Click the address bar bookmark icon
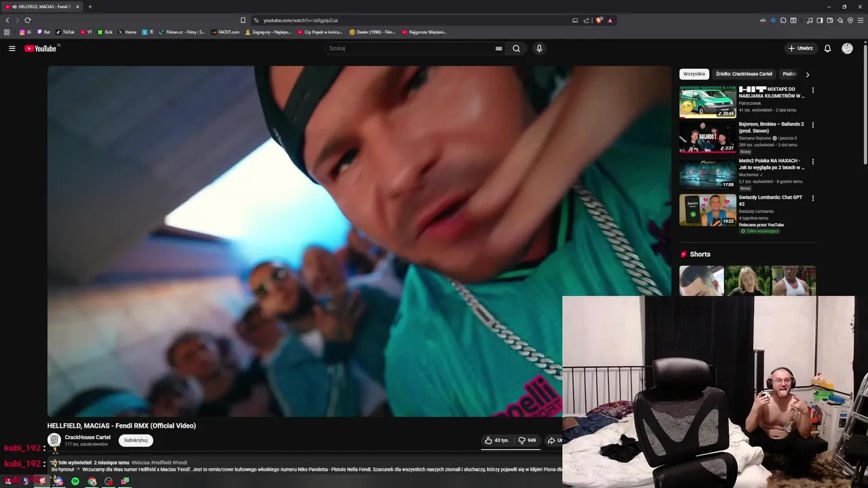This screenshot has height=488, width=868. click(x=243, y=20)
